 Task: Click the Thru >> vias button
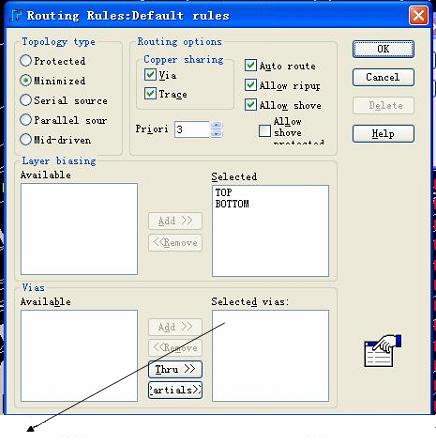[175, 369]
